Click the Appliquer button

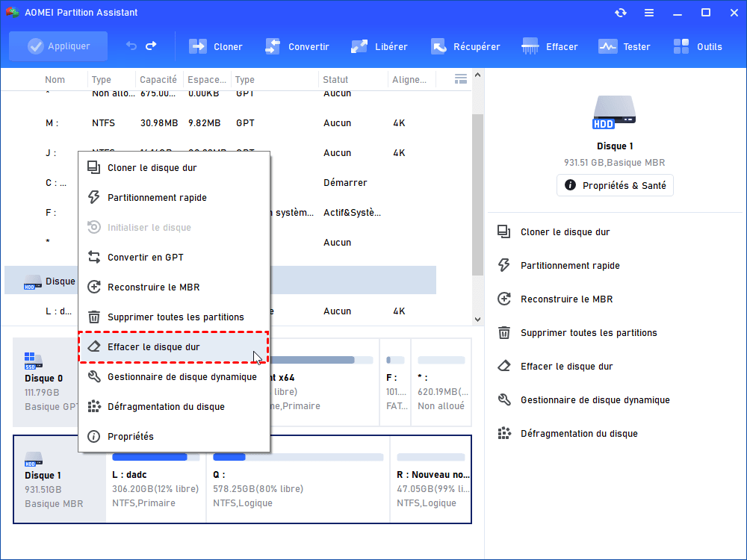[x=58, y=46]
